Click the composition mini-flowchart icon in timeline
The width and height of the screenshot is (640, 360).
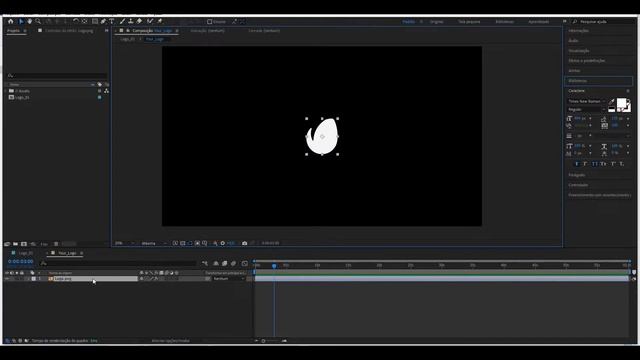205,264
